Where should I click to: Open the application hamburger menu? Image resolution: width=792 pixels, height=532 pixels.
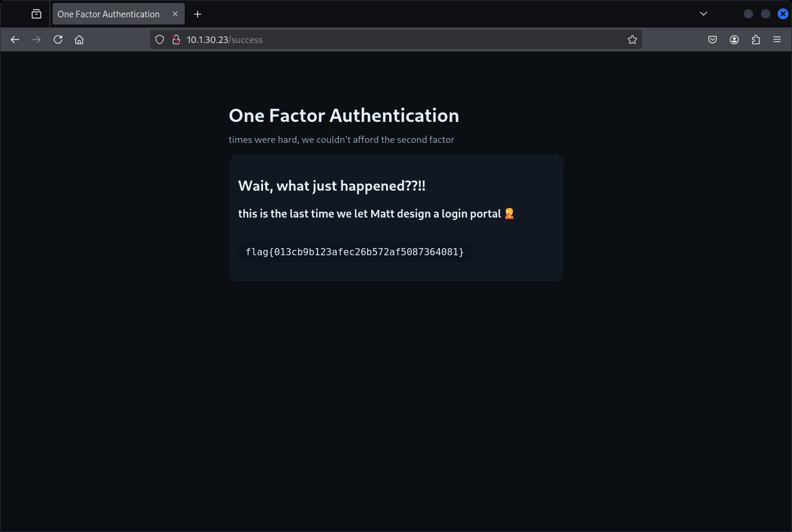(x=777, y=39)
